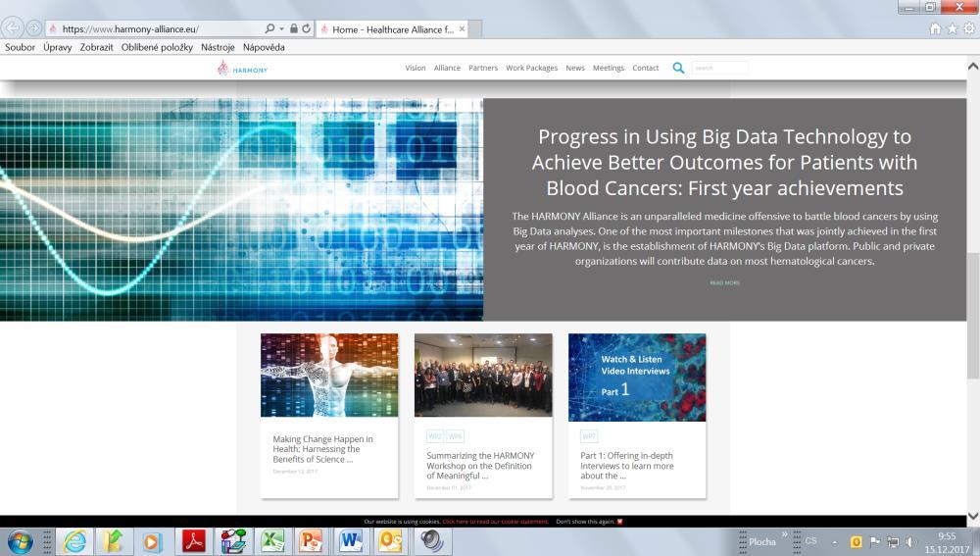Screen dimensions: 980x556
Task: Reload the page with the refresh icon
Action: pos(306,28)
